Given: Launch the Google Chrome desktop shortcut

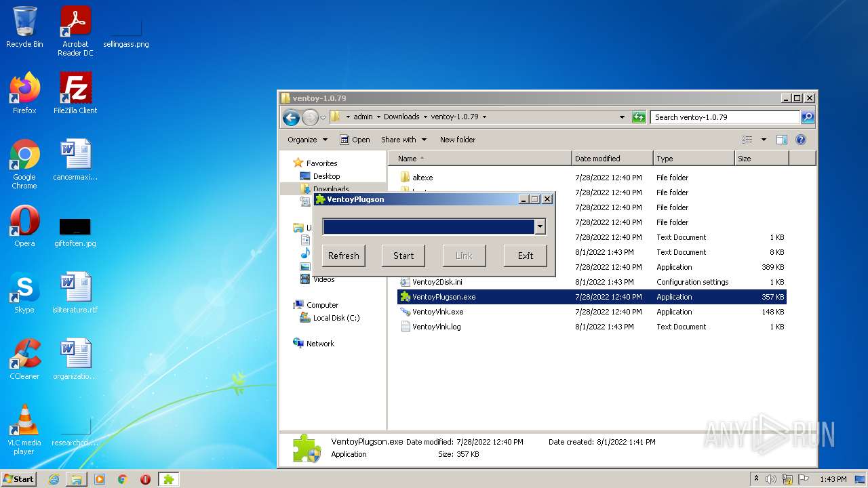Looking at the screenshot, I should (x=24, y=164).
